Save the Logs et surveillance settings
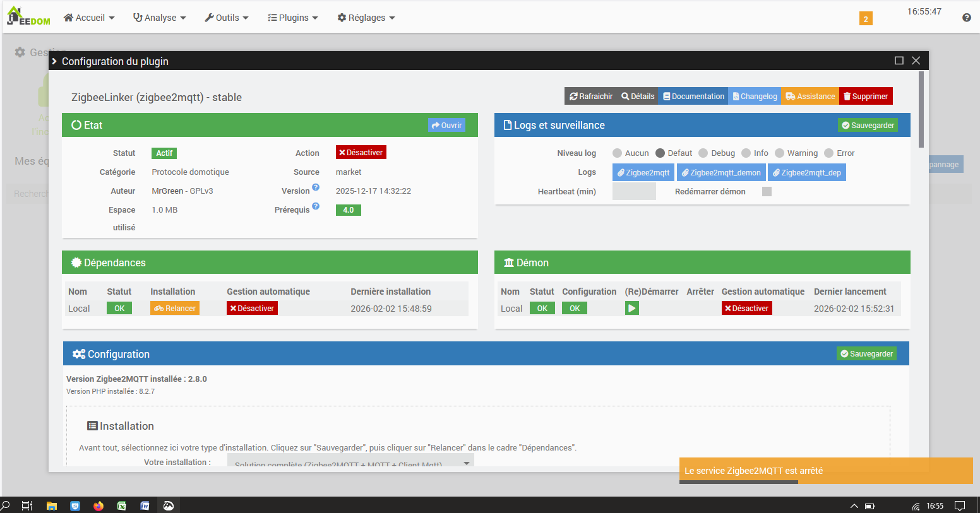Screen dimensions: 980x513 [868, 126]
